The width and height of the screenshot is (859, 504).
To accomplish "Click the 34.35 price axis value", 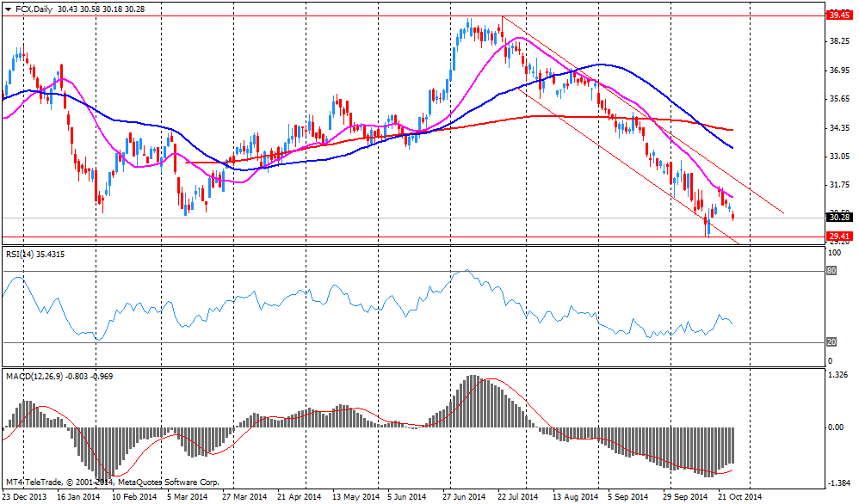I will pyautogui.click(x=838, y=128).
